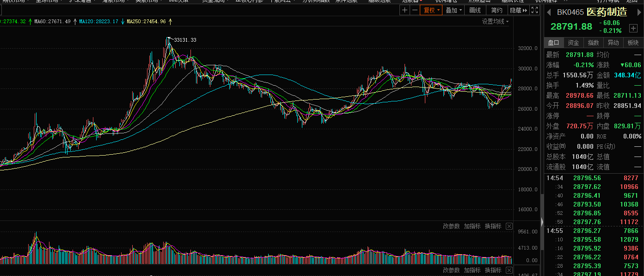
Task: Select the 异动 tab
Action: coord(613,43)
